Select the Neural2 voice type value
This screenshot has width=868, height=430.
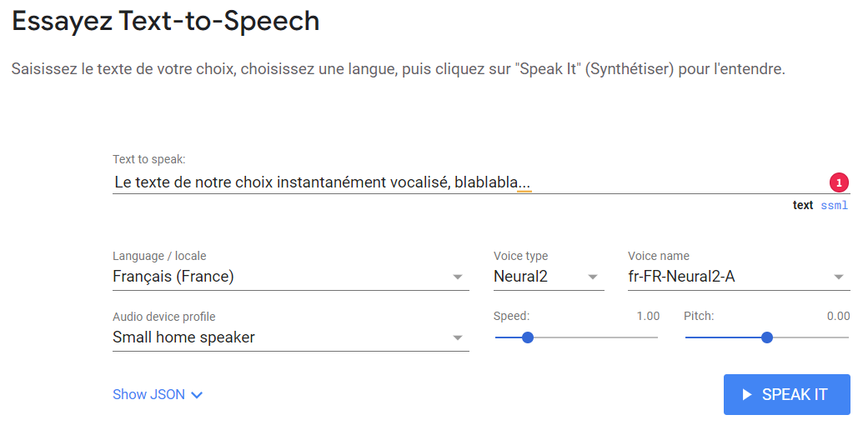click(520, 277)
